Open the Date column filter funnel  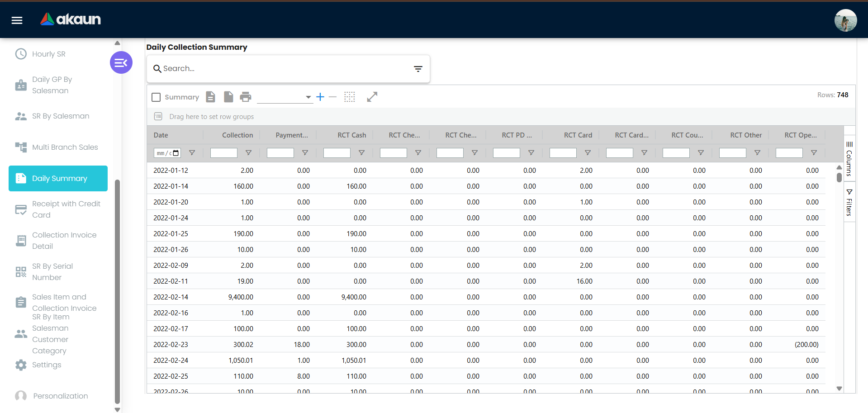pos(192,153)
